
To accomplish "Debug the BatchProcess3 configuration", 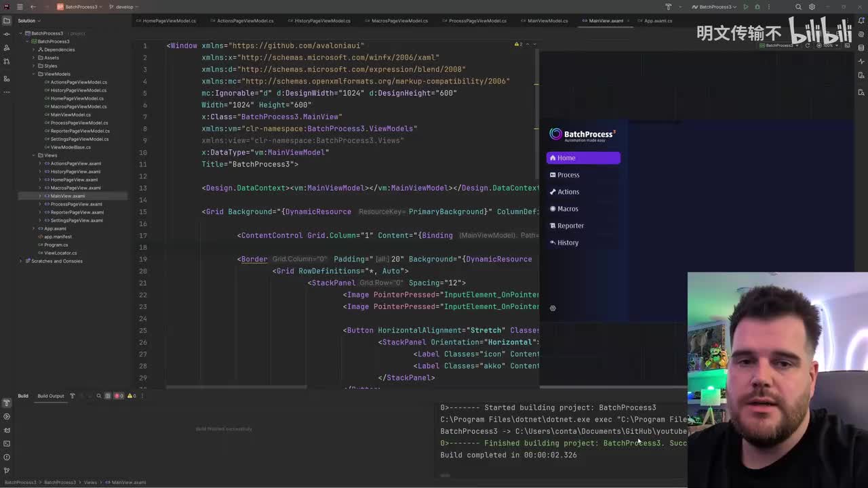I will pyautogui.click(x=757, y=7).
